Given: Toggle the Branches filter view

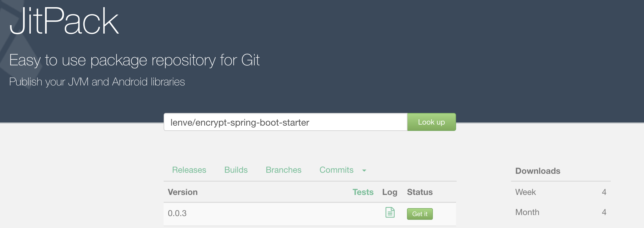Looking at the screenshot, I should pos(283,170).
